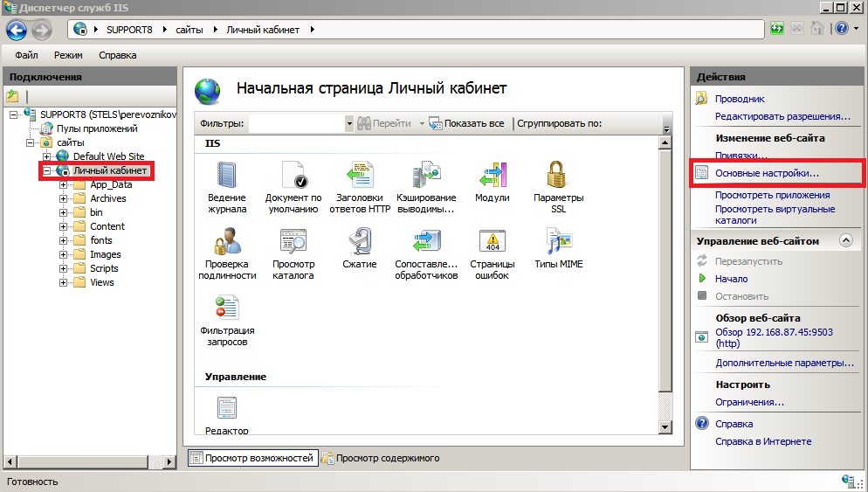Open the Файл menu

click(x=26, y=55)
